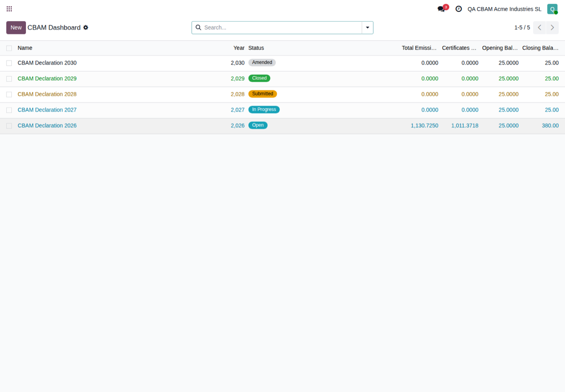Tick the CBAM Declaration 2026 checkbox
The image size is (565, 392).
(9, 126)
